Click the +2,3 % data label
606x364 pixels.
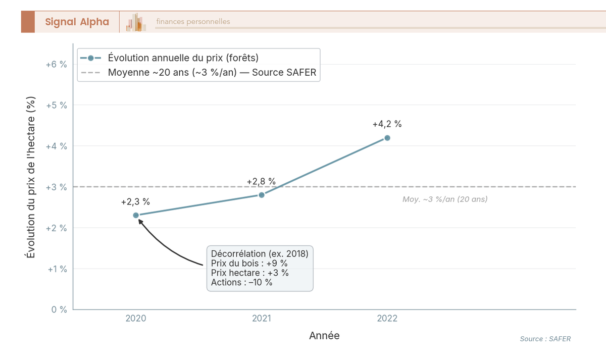tap(135, 202)
